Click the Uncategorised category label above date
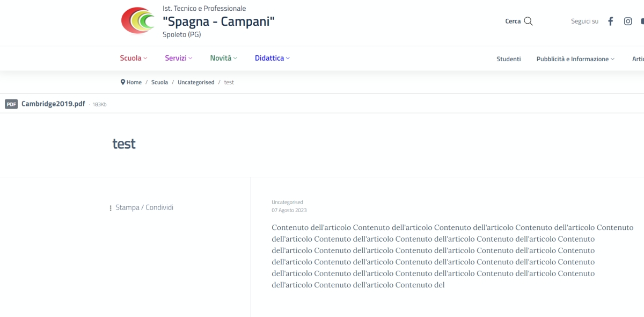The height and width of the screenshot is (317, 644). [x=287, y=202]
